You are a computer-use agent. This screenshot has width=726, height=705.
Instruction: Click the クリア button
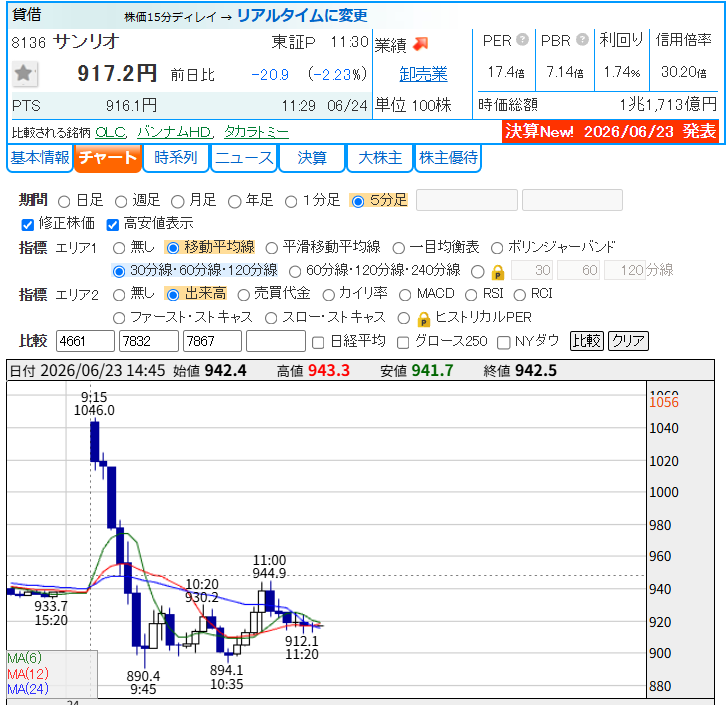click(628, 341)
